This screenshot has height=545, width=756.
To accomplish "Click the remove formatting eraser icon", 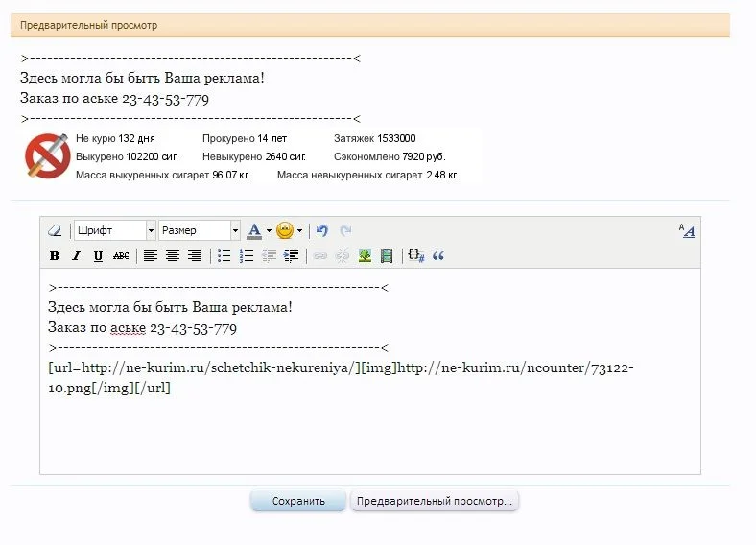I will coord(55,230).
